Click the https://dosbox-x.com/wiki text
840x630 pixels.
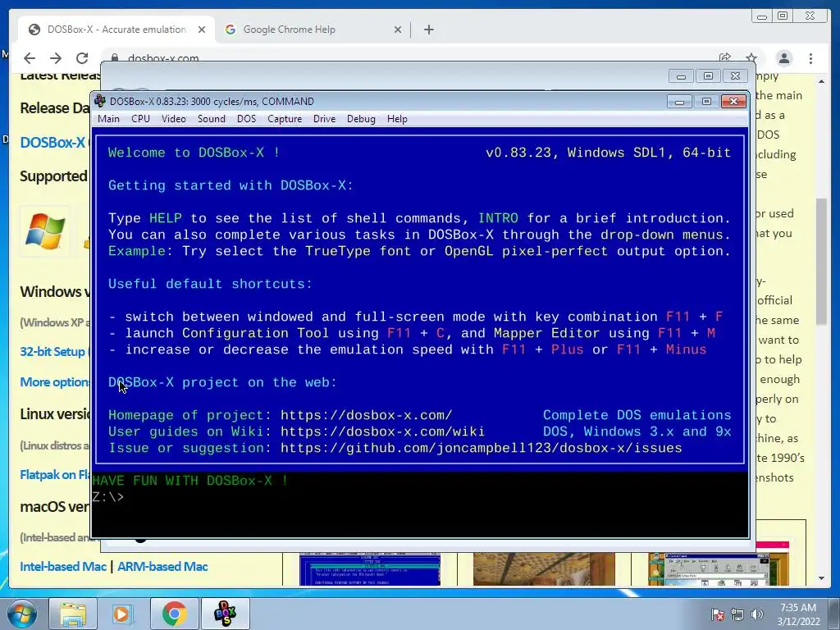pos(382,431)
